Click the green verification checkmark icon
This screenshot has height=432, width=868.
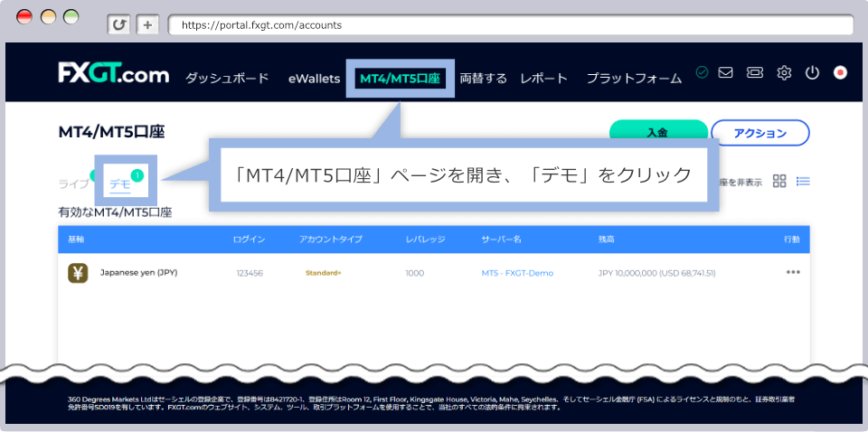(702, 72)
